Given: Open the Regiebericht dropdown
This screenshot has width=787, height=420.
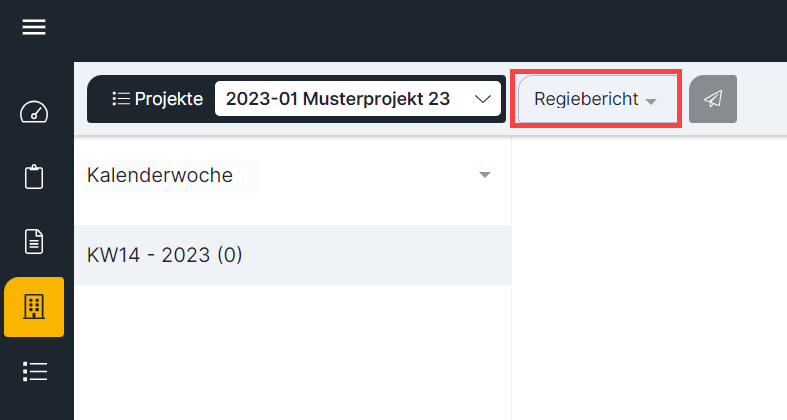Looking at the screenshot, I should tap(596, 99).
